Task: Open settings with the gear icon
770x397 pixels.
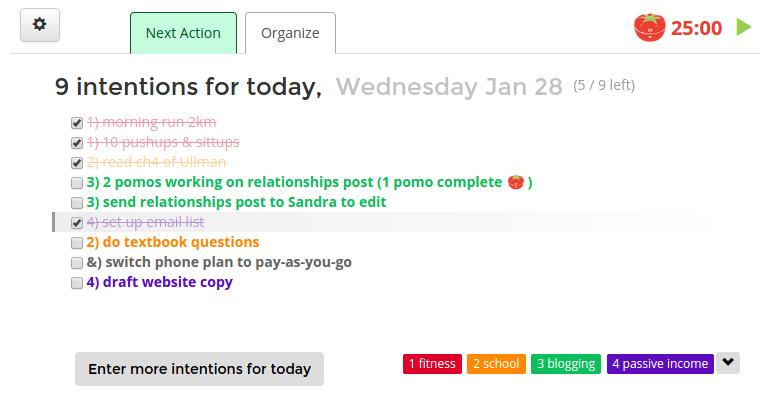Action: click(x=40, y=25)
